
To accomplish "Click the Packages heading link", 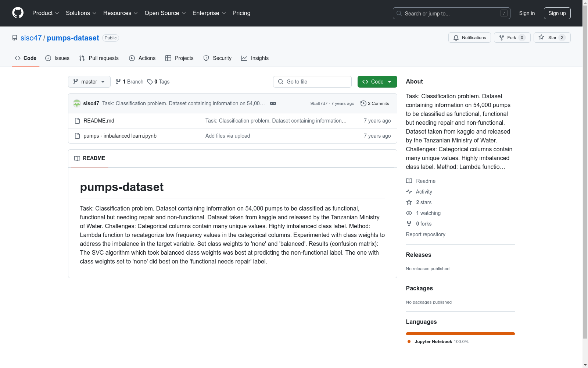I will point(419,288).
